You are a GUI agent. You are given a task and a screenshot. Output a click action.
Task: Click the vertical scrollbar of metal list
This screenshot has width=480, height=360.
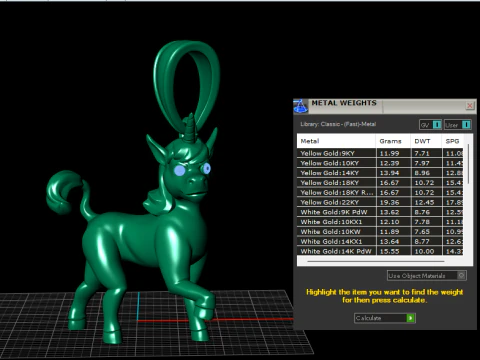coord(468,164)
